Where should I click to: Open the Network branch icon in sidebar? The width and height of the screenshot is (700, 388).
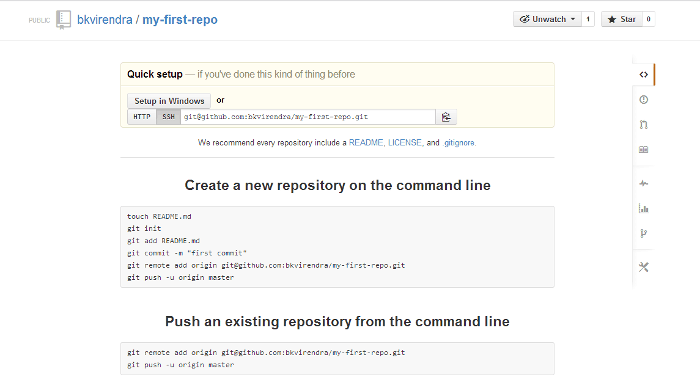pyautogui.click(x=643, y=233)
